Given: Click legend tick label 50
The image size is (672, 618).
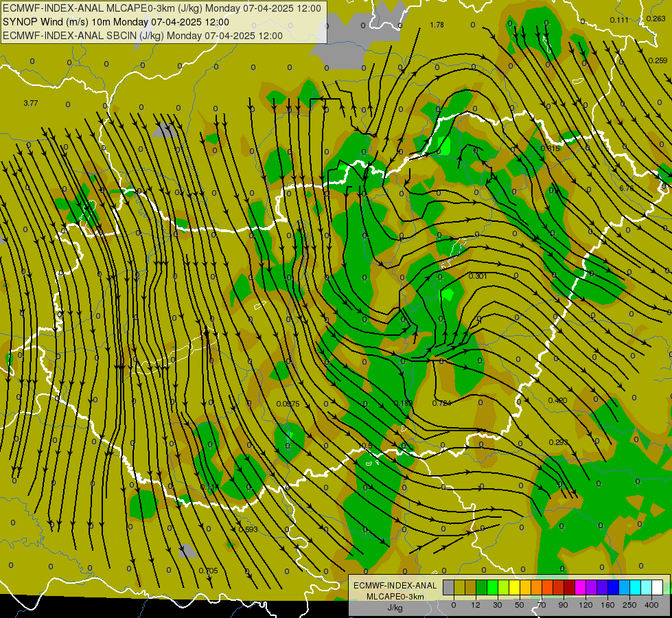Looking at the screenshot, I should coord(520,605).
